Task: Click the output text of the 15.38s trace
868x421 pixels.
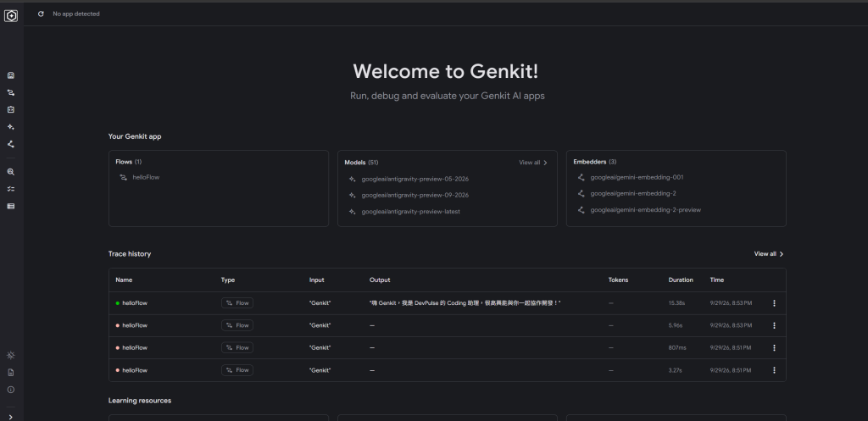Action: point(465,303)
